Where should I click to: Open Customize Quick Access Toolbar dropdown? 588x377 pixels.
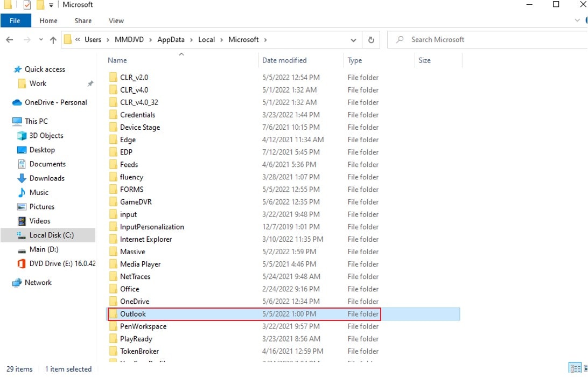click(51, 5)
